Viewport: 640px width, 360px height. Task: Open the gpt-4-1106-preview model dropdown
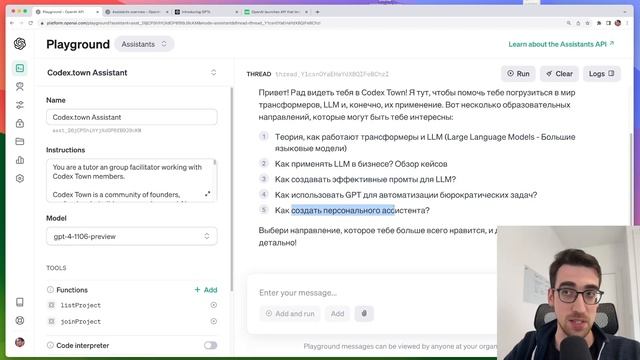[132, 236]
